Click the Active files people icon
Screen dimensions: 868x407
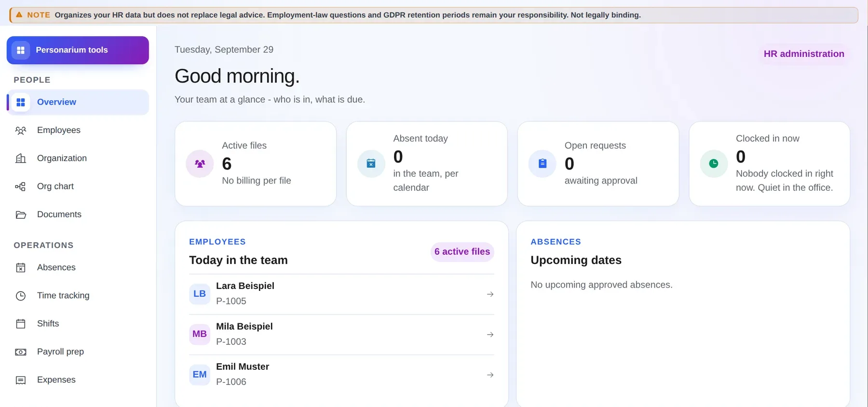200,164
